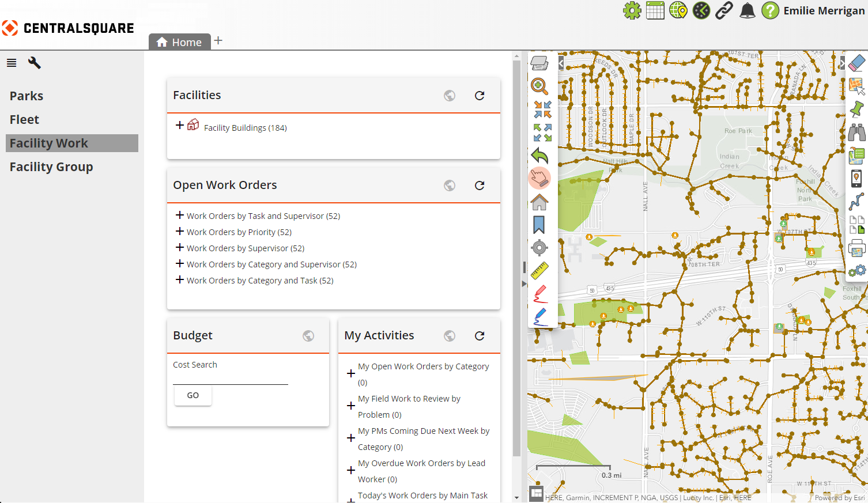Expand Facility Buildings (184)
868x503 pixels.
[180, 125]
